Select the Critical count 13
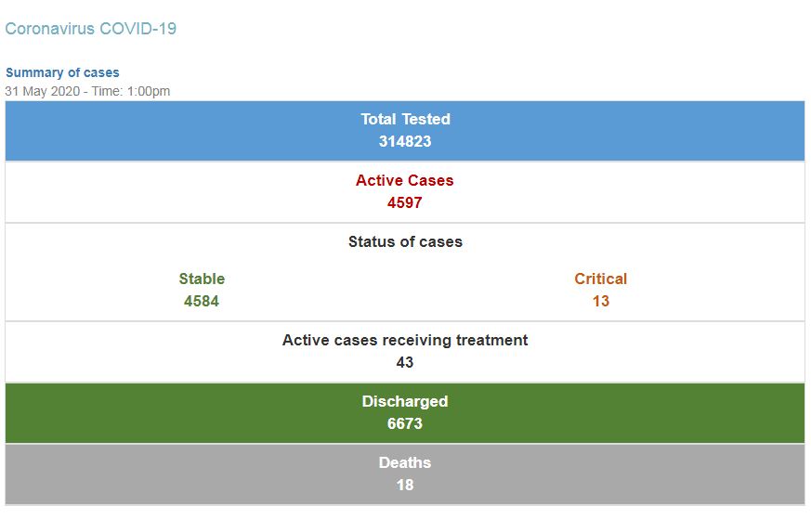 600,301
